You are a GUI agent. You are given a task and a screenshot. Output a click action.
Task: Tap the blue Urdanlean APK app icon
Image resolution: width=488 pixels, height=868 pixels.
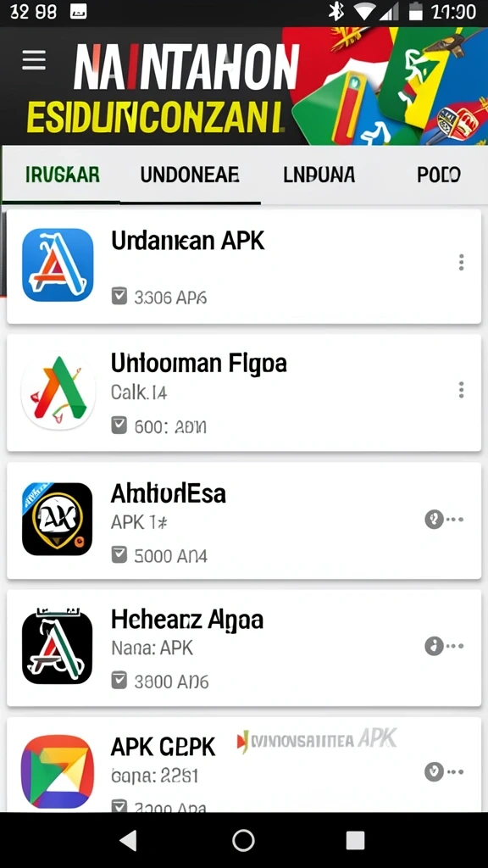pos(58,264)
